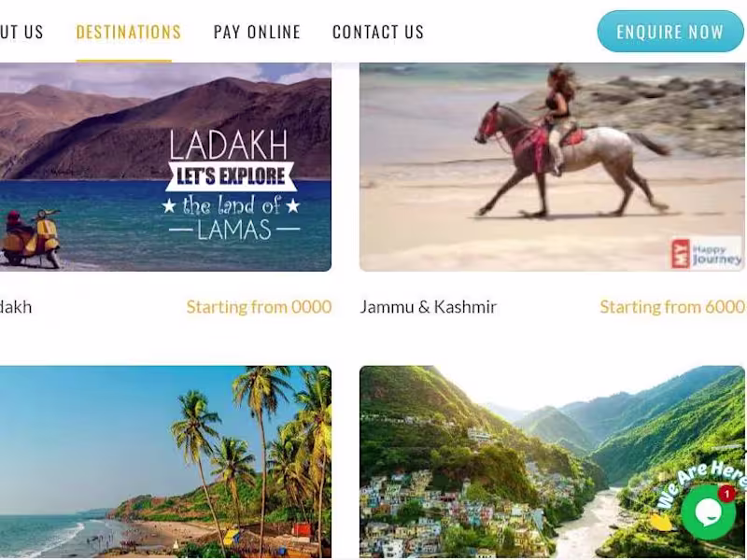Click the yellow scooter in Ladakh image
The height and width of the screenshot is (560, 747).
31,238
